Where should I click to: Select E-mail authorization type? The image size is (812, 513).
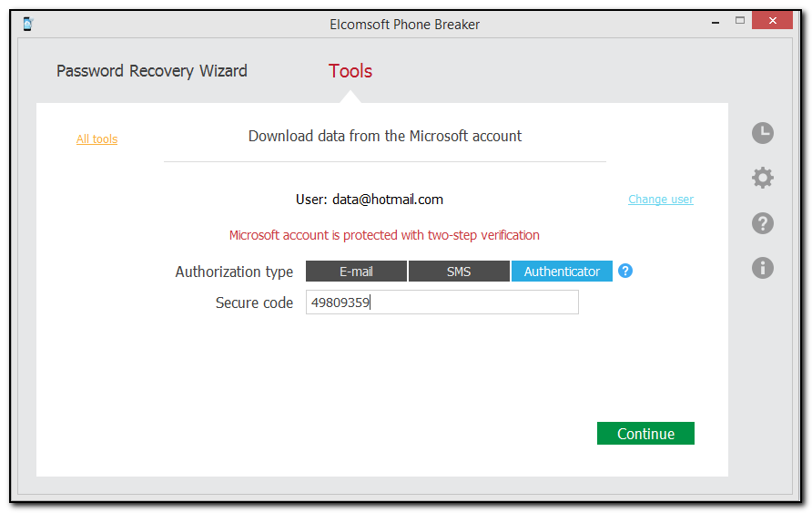tap(356, 271)
